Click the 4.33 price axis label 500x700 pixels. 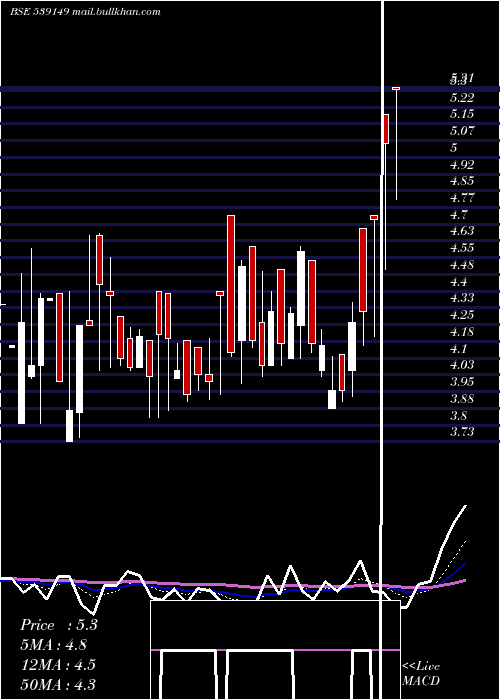tap(462, 298)
